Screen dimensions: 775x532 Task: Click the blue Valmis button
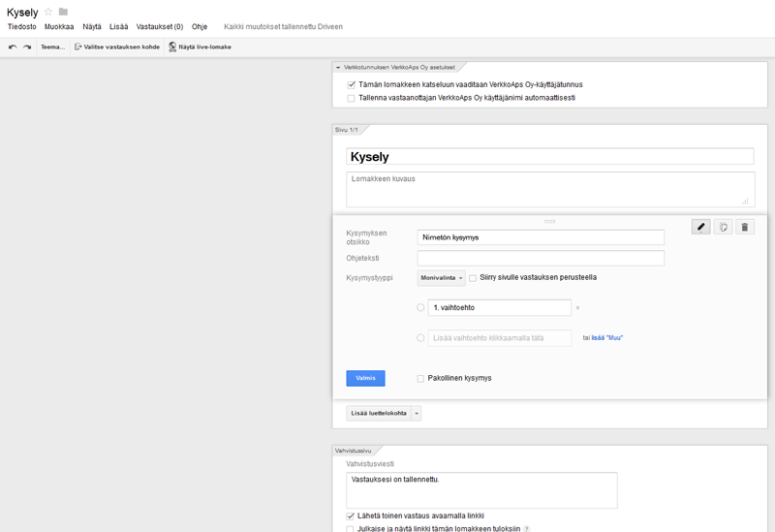pos(365,378)
